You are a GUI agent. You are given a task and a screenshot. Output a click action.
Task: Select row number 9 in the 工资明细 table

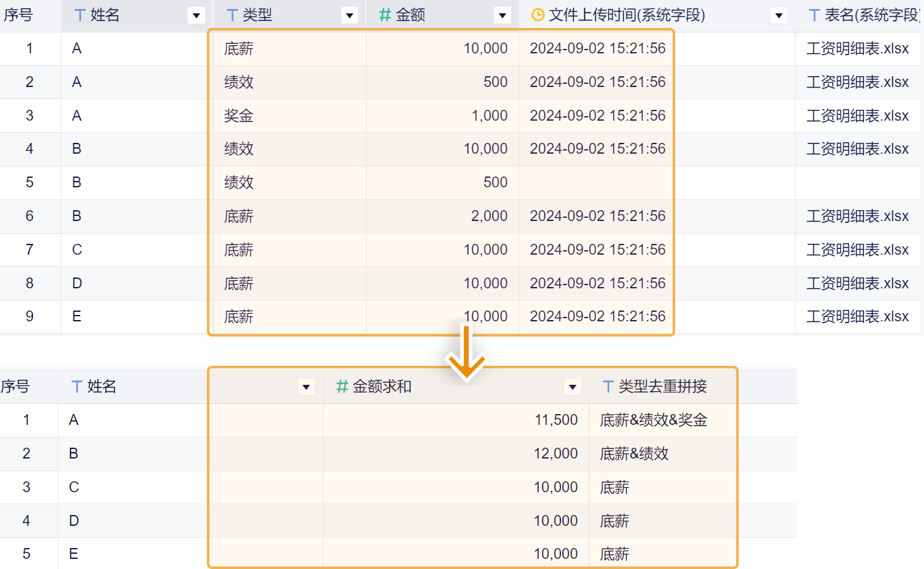[x=30, y=316]
